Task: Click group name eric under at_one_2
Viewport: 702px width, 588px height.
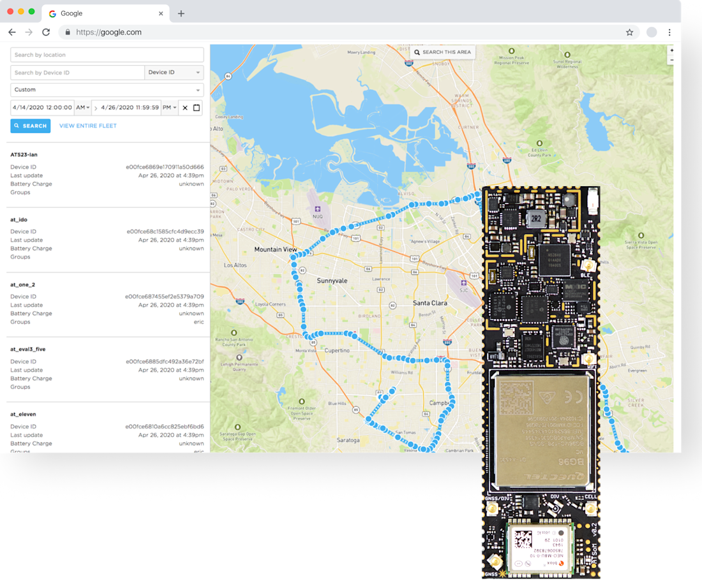Action: pos(198,322)
